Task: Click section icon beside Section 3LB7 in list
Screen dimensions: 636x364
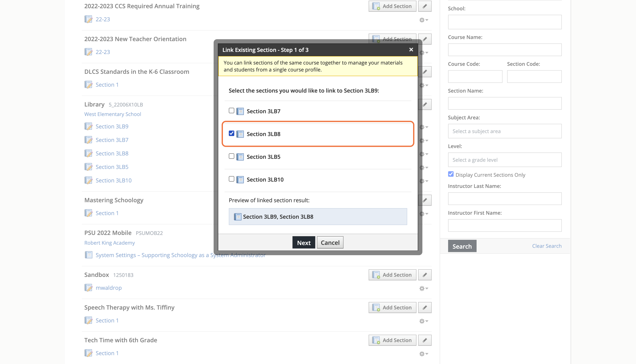Action: coord(88,140)
